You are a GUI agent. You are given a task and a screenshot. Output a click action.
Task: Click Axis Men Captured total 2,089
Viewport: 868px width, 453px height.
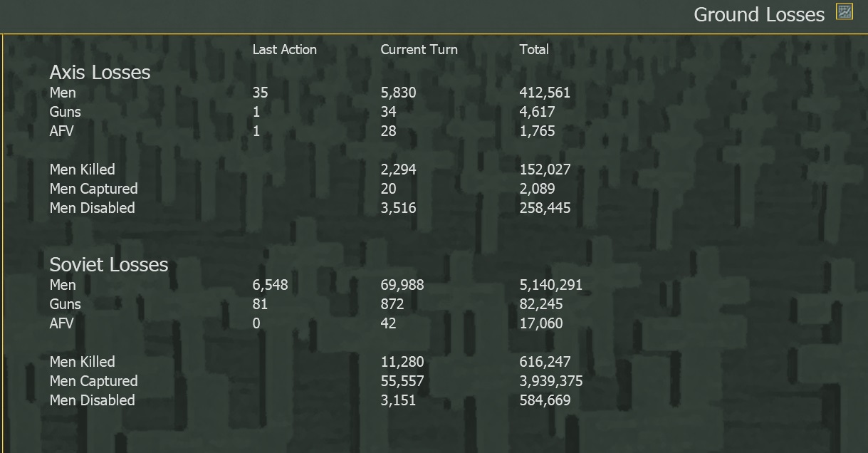pyautogui.click(x=537, y=189)
